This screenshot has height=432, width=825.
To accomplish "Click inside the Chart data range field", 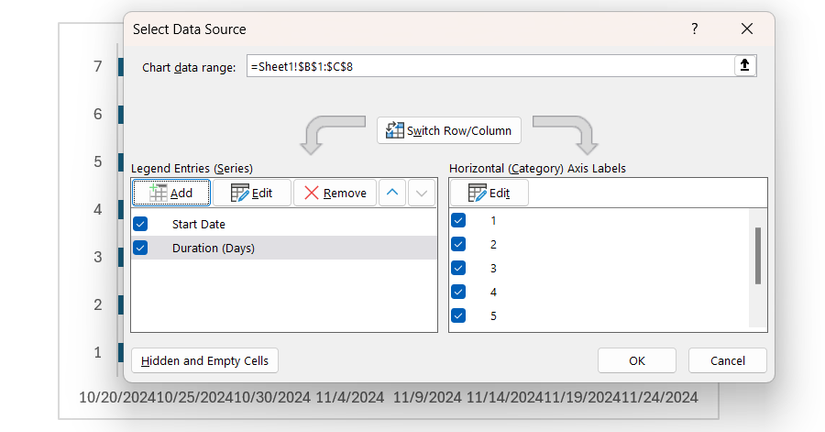I will pos(490,66).
